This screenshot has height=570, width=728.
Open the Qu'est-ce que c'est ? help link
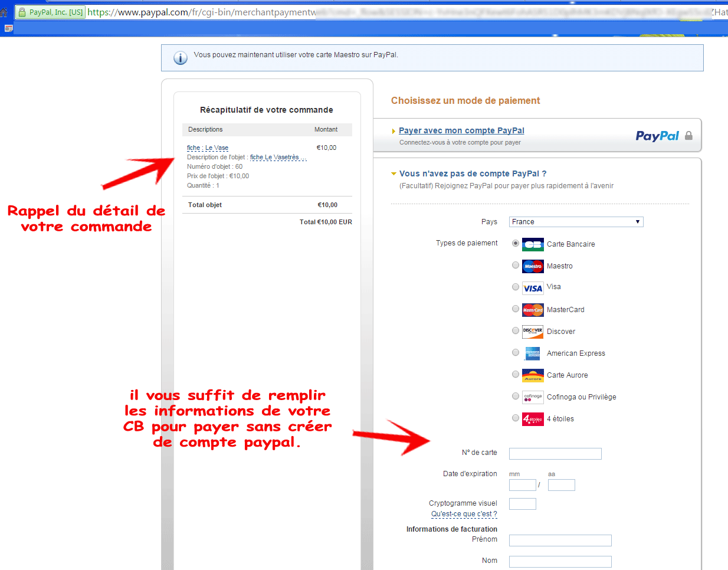tap(464, 514)
